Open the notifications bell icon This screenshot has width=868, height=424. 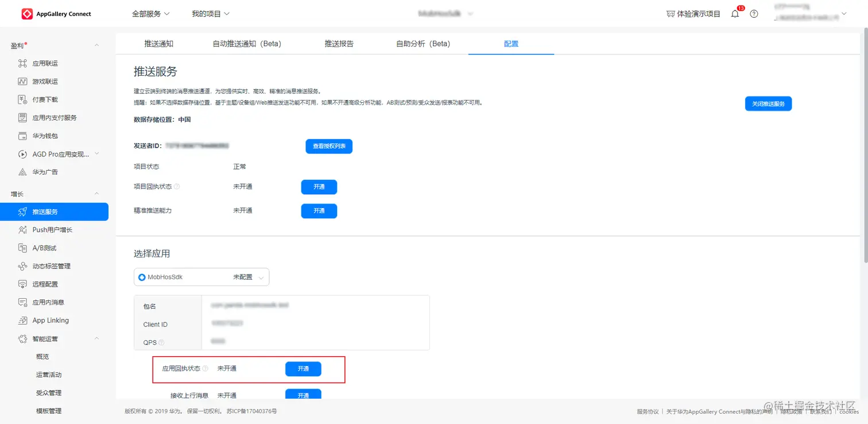pos(735,14)
